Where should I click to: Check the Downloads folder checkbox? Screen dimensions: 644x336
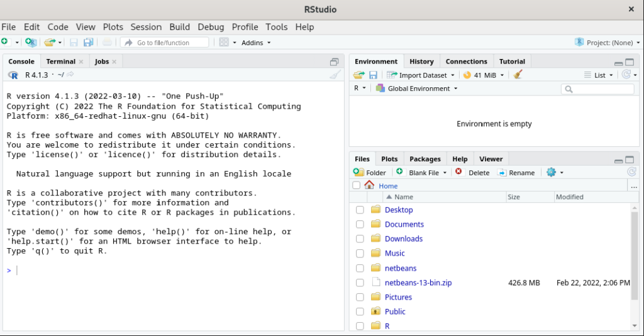360,239
